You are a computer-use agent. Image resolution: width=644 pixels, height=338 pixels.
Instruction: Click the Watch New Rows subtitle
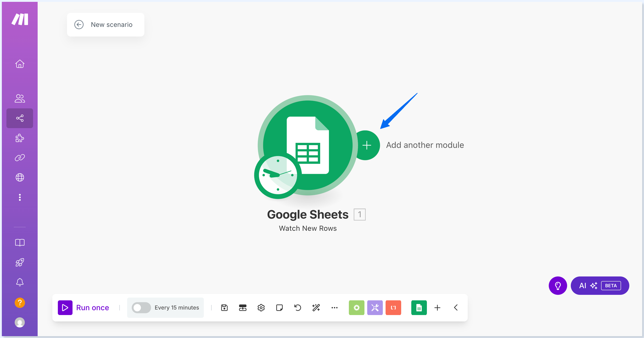308,228
